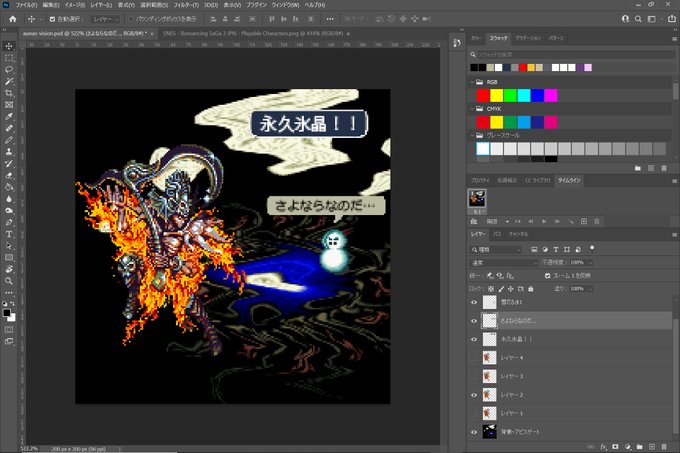This screenshot has height=453, width=680.
Task: Hide the 永久氷晶!! layer
Action: point(474,339)
